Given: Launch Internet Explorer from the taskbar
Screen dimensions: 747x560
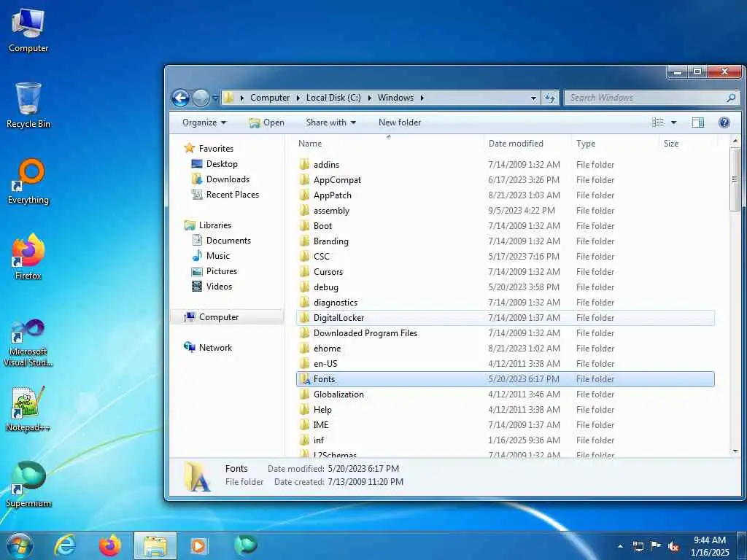Looking at the screenshot, I should pos(64,545).
